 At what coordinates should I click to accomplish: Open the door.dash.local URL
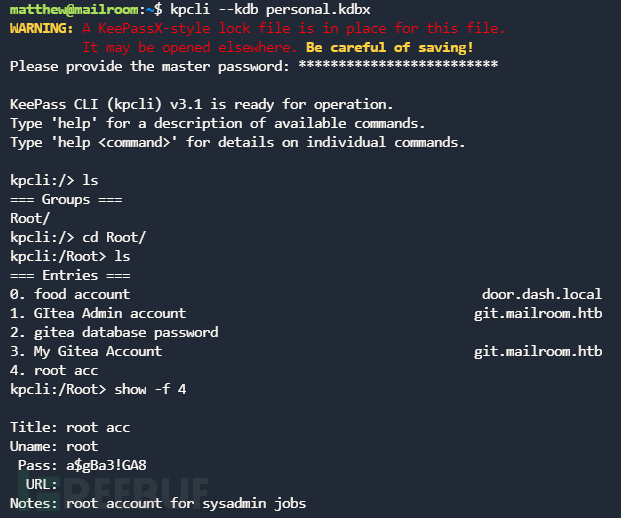click(542, 294)
